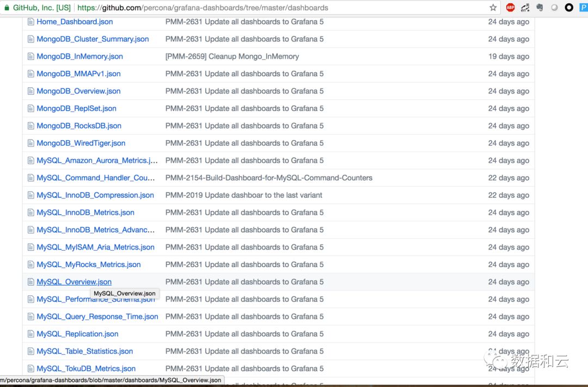Select the file icon beside MySQL_Amazon_Aurora_Metrics
588x387 pixels.
coord(30,161)
